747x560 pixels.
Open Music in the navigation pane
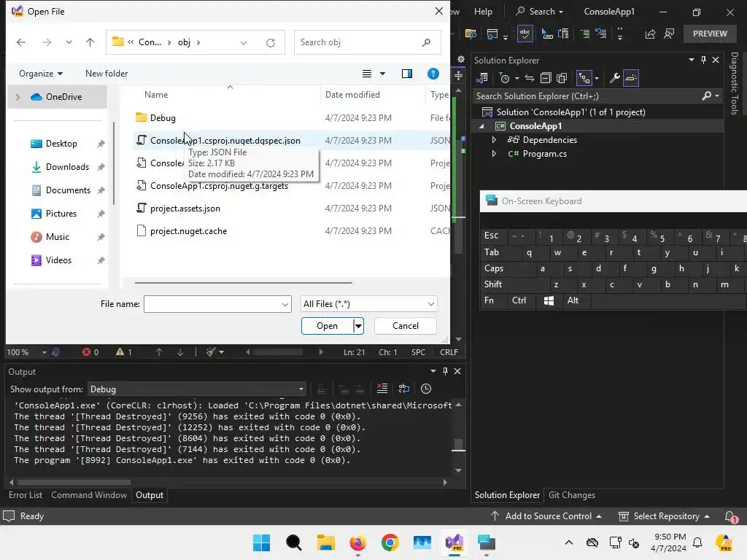point(57,237)
